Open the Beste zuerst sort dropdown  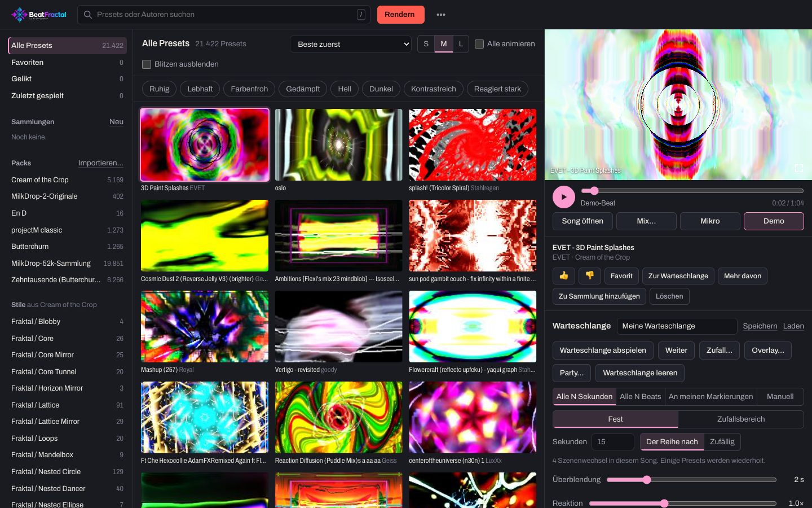click(x=351, y=44)
